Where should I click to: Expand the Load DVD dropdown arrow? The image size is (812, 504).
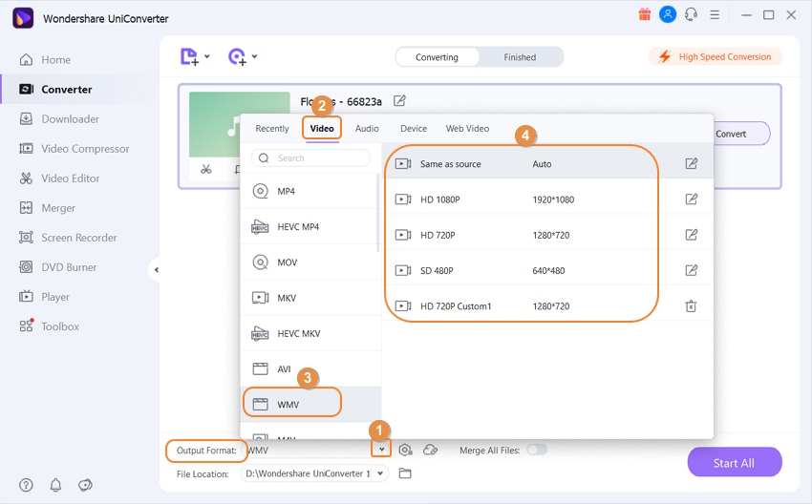point(255,56)
